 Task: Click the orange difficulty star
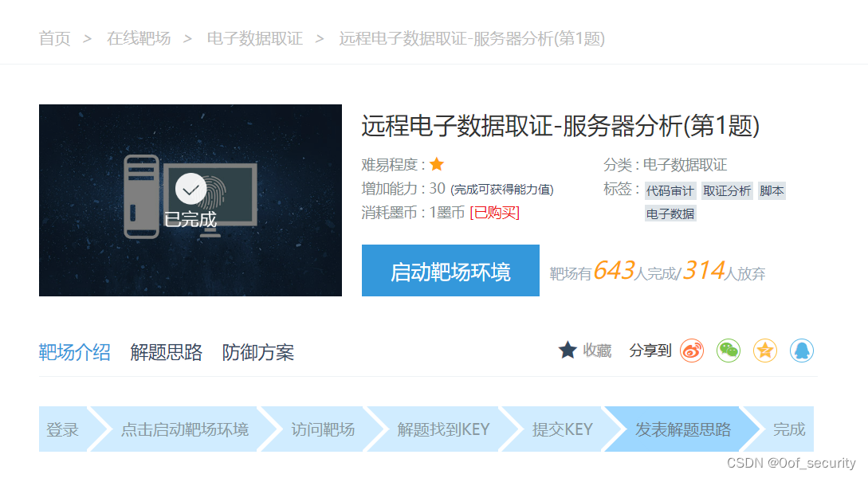[x=437, y=164]
